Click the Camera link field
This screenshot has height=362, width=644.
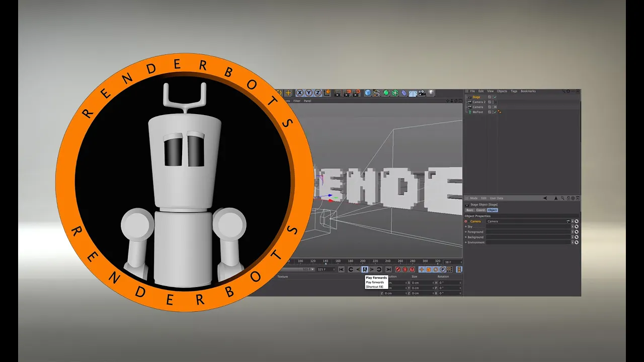[x=528, y=221]
